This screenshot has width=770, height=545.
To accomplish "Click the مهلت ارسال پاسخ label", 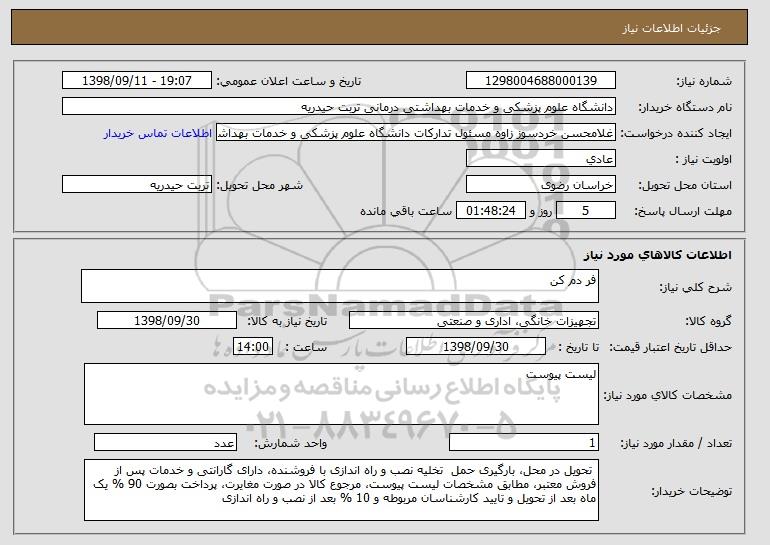I will 683,211.
